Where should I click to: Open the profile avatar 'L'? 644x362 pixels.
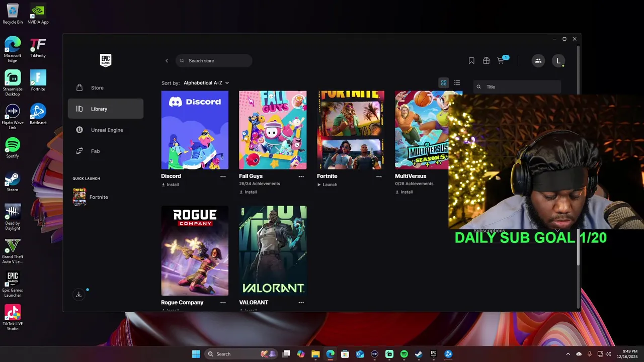coord(558,61)
